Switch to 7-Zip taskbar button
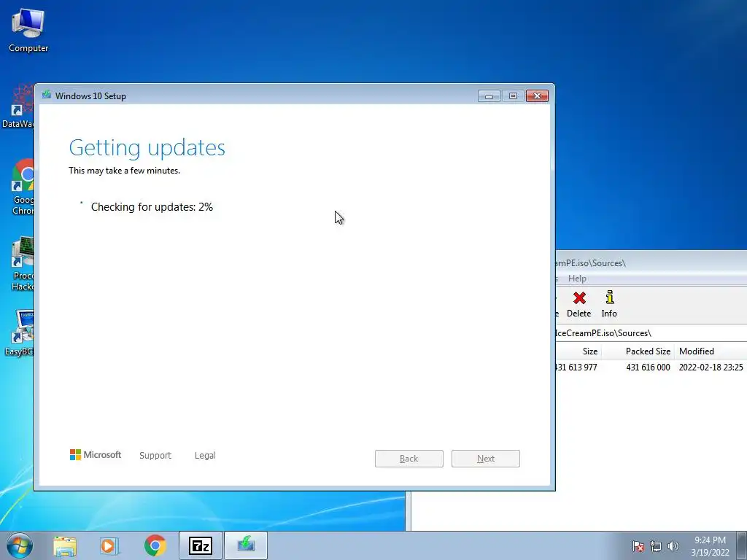The height and width of the screenshot is (560, 747). click(200, 545)
